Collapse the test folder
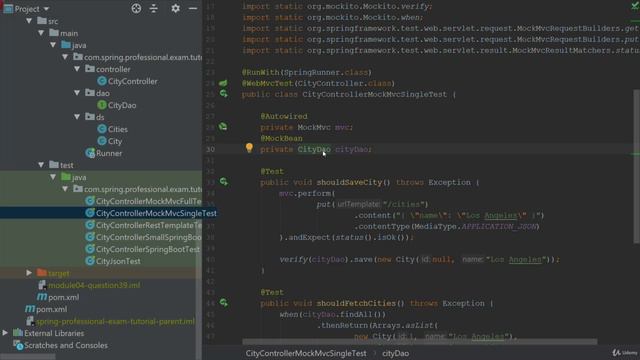The height and width of the screenshot is (360, 640). [x=41, y=165]
